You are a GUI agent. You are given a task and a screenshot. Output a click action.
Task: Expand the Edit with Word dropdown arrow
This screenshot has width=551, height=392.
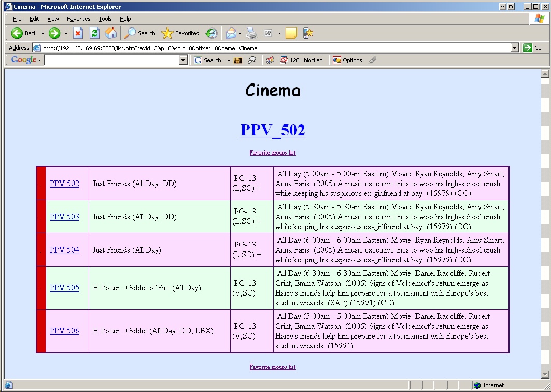click(x=279, y=33)
